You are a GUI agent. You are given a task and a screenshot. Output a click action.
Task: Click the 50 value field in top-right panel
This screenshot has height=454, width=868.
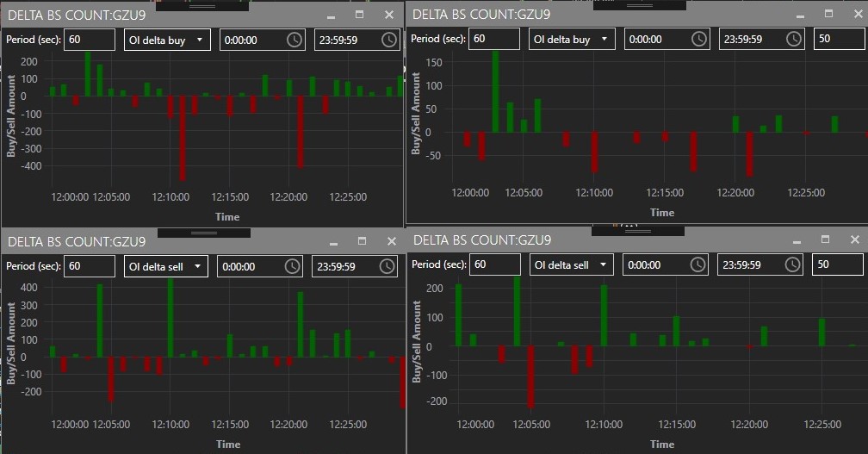(839, 39)
